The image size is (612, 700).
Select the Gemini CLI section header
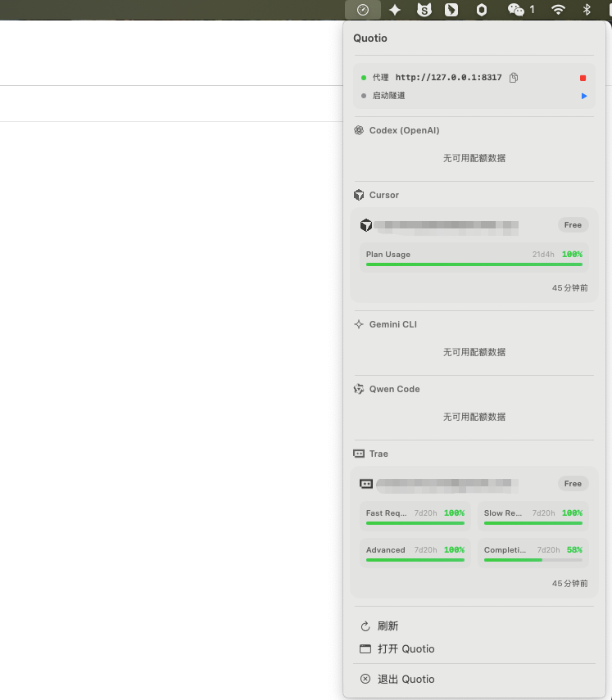392,324
